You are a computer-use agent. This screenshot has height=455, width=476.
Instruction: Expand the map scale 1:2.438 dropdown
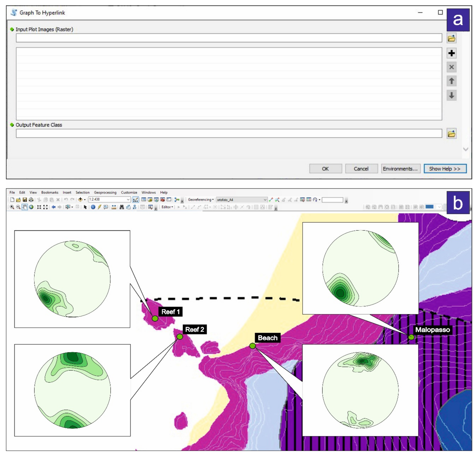(x=128, y=200)
